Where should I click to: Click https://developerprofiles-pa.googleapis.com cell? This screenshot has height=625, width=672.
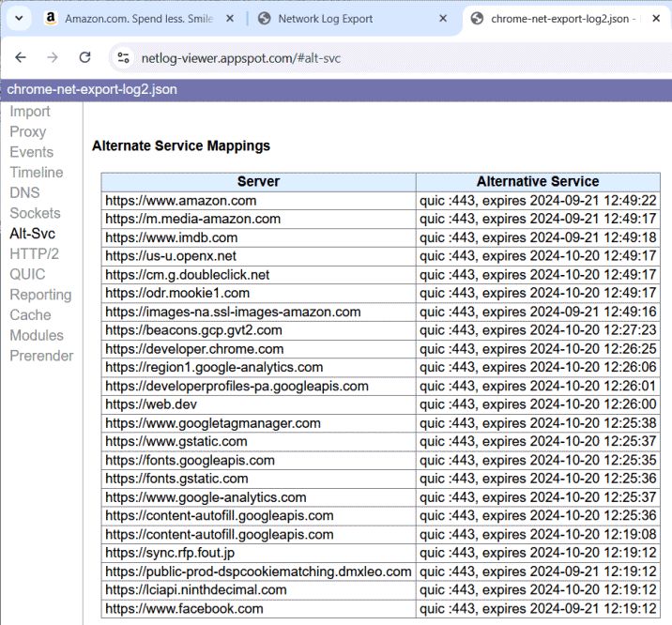click(x=258, y=386)
